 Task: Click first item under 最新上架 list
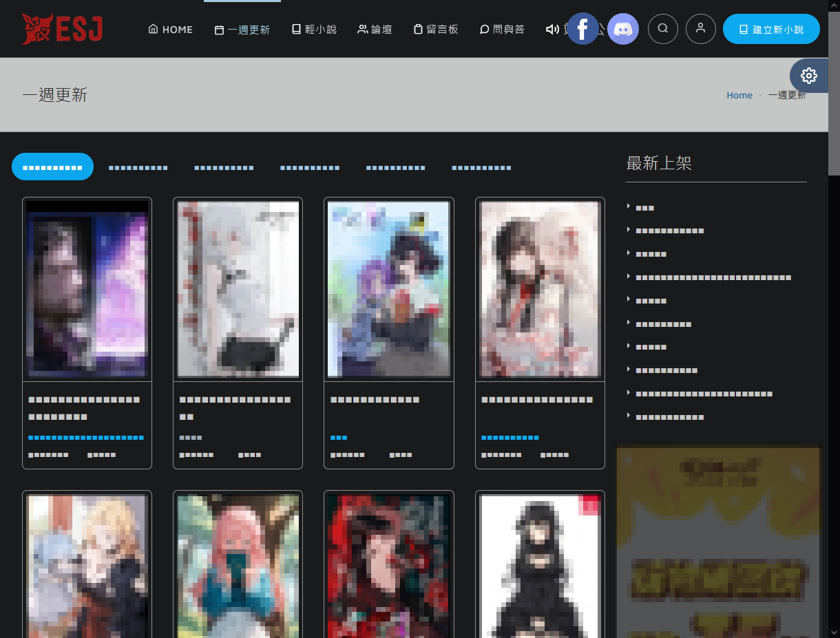point(645,207)
